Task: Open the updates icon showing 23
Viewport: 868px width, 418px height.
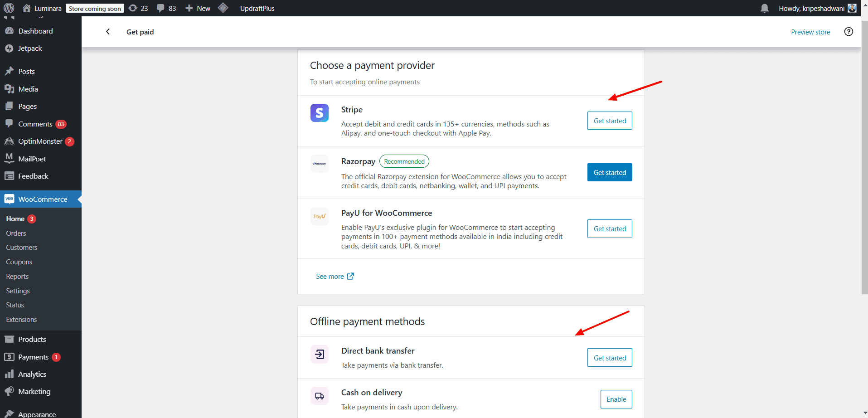Action: [138, 8]
